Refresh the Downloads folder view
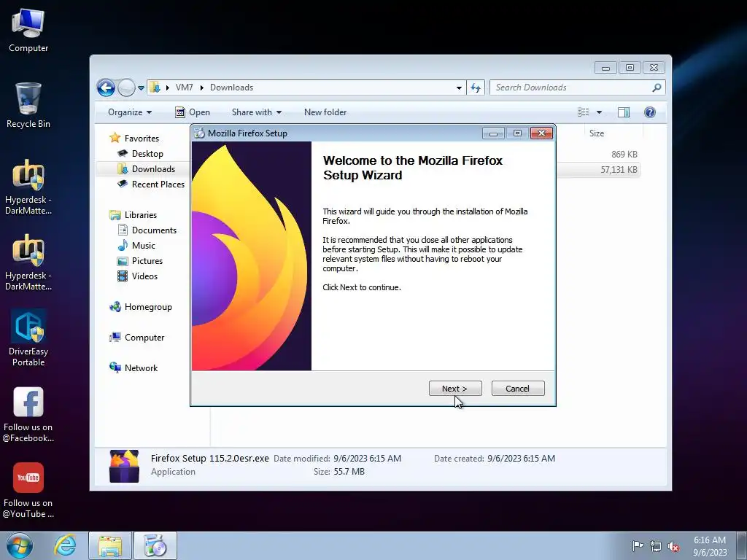747x560 pixels. click(x=476, y=87)
